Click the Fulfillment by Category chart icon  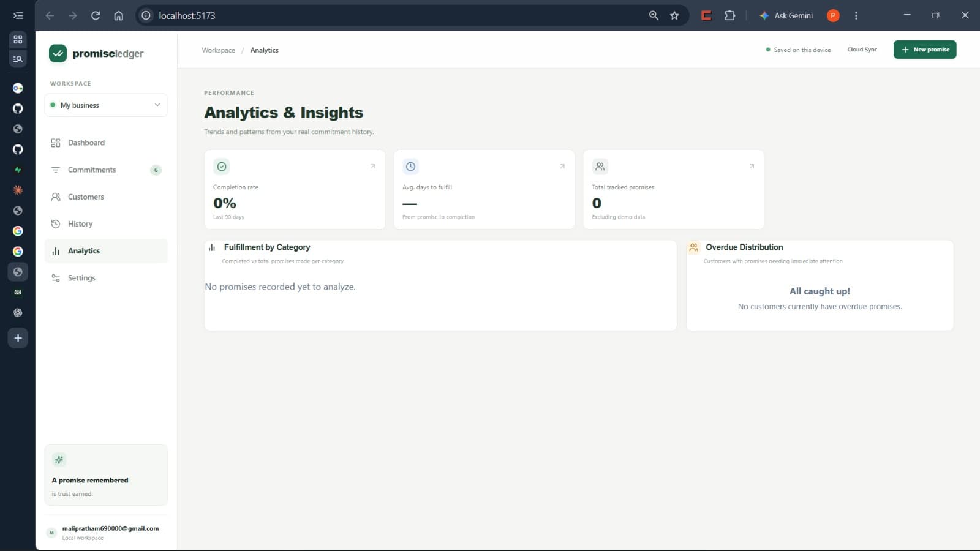pos(212,247)
